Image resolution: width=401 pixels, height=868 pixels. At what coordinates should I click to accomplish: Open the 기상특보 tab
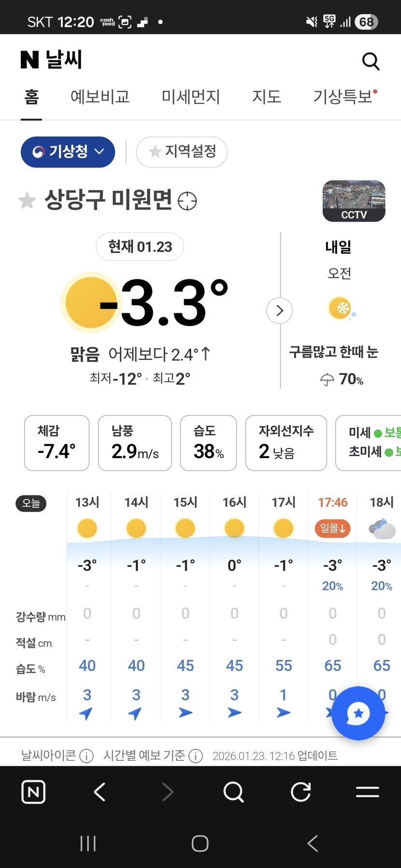[343, 97]
